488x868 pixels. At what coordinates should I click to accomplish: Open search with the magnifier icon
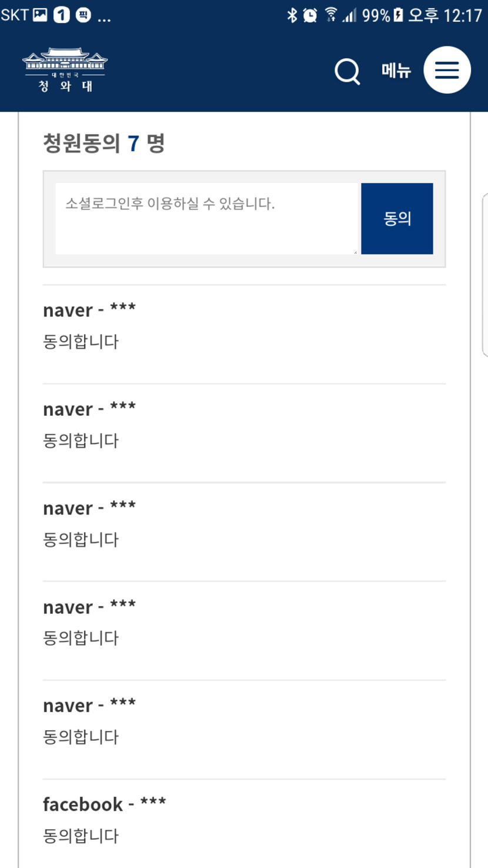[347, 72]
